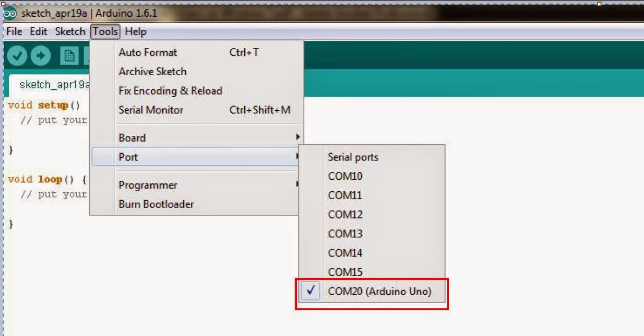Screen dimensions: 644x336
Task: Select COM14 serial port
Action: pos(373,253)
